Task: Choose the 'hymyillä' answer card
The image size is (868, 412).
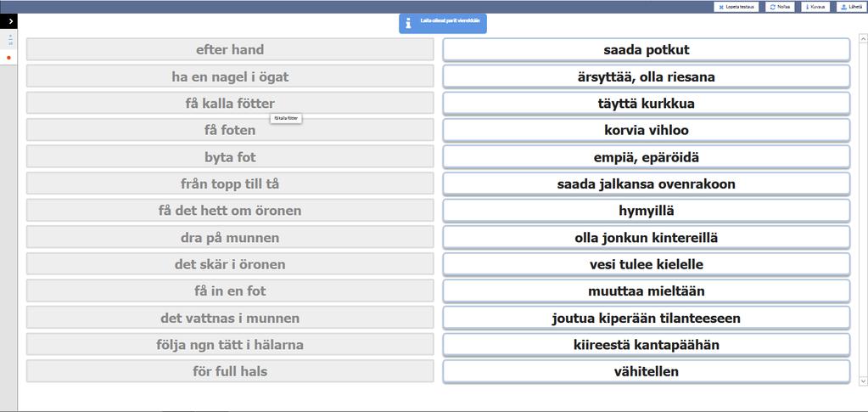Action: [x=646, y=211]
